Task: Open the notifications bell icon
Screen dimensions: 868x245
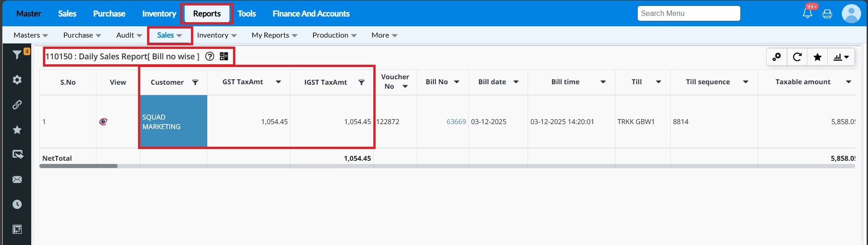Action: pos(807,13)
